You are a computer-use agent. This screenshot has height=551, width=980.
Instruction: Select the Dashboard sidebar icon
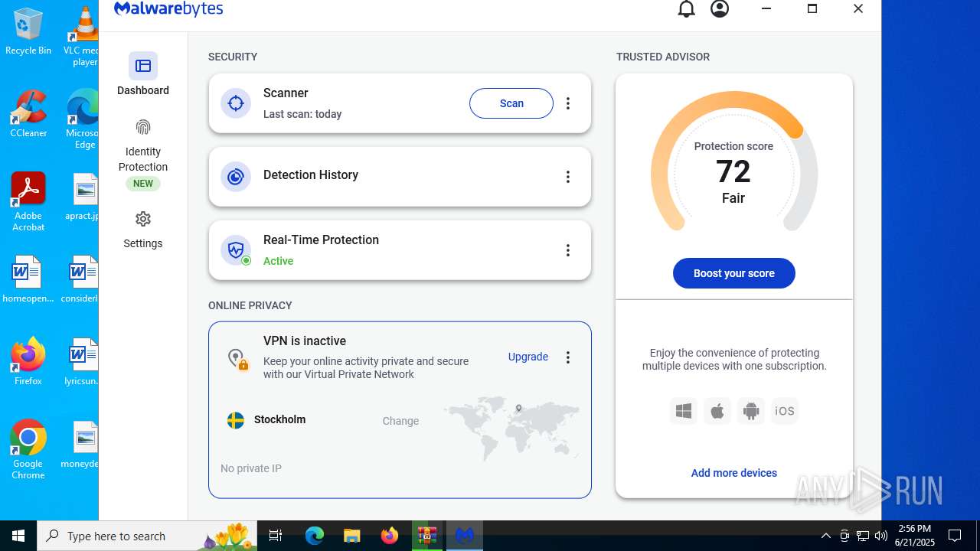click(143, 66)
